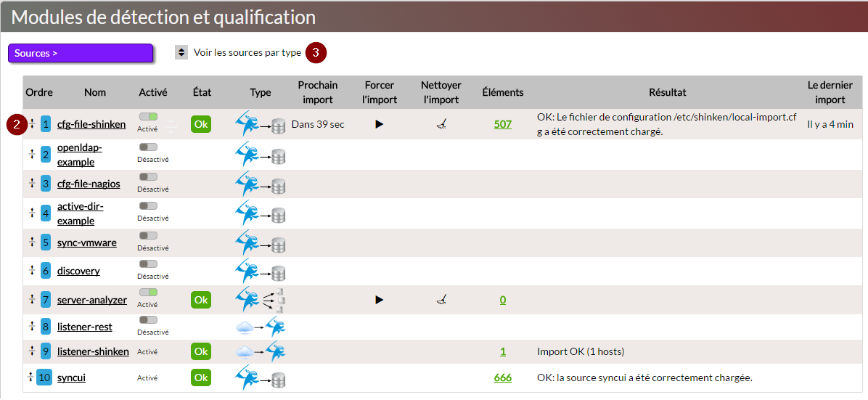Image resolution: width=868 pixels, height=400 pixels.
Task: Click reorder arrows for listener-shinken row
Action: tap(32, 351)
